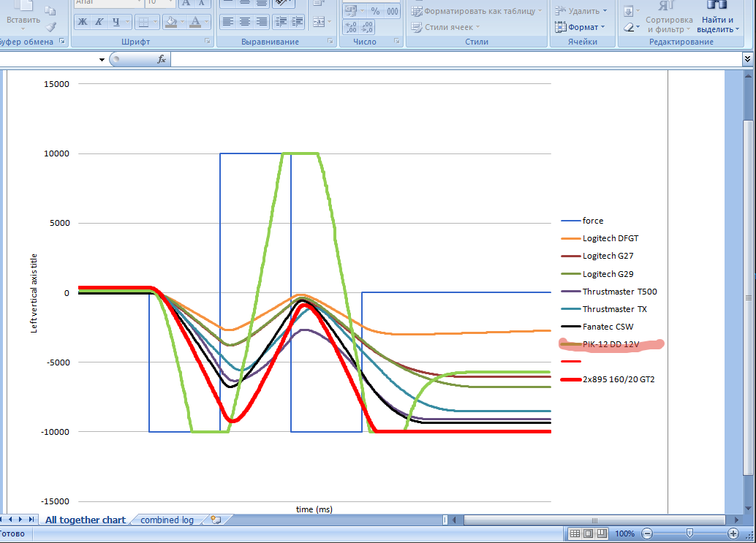
Task: Select the All together chart sheet tab
Action: coord(85,520)
